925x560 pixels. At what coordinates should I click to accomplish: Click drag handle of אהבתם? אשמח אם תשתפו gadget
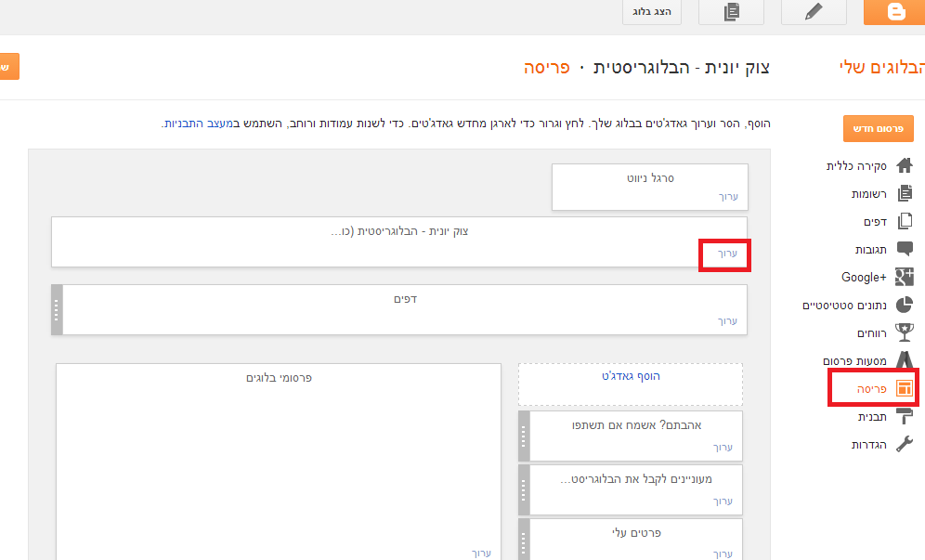coord(524,436)
